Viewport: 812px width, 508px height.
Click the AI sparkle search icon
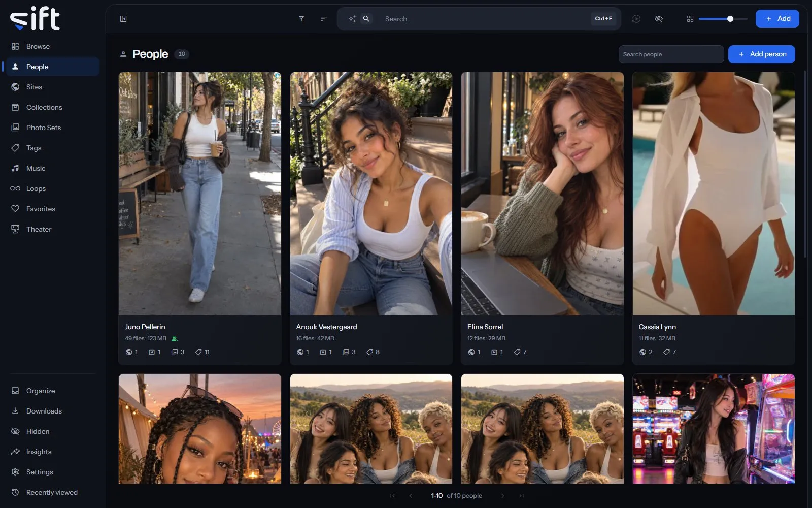352,19
